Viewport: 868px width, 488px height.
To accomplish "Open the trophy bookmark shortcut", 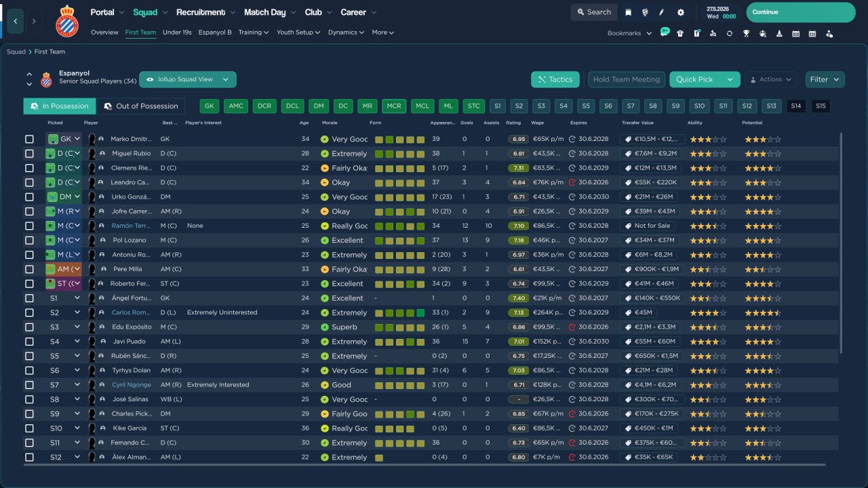I will (746, 33).
